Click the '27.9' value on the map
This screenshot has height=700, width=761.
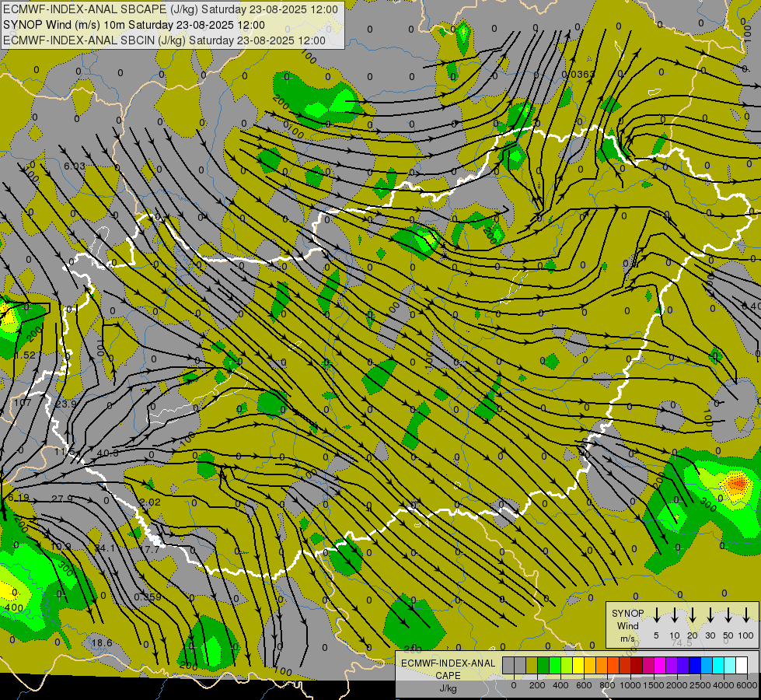62,499
